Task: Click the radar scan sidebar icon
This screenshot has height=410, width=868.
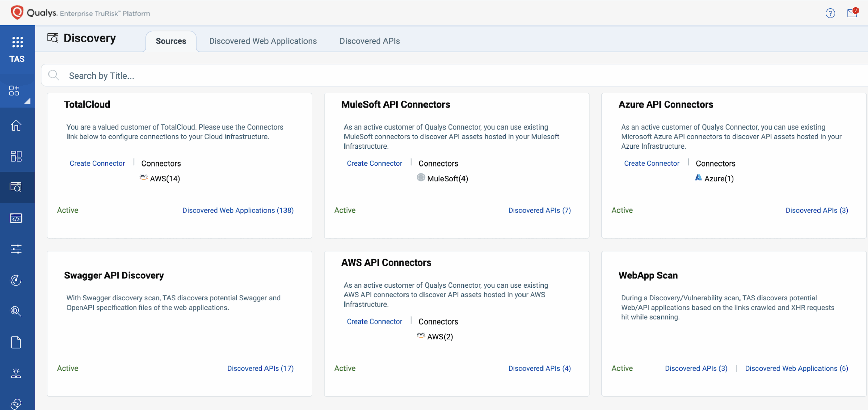Action: (x=16, y=280)
